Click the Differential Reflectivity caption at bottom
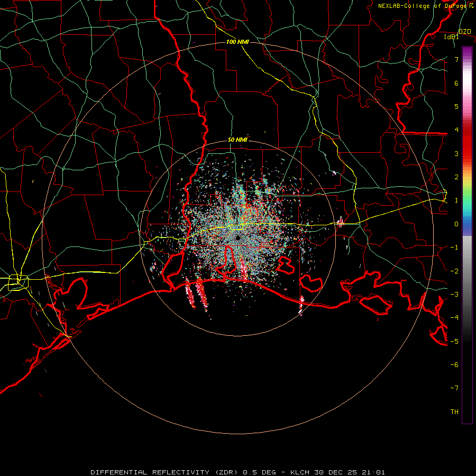This screenshot has width=476, height=476. coord(237,472)
